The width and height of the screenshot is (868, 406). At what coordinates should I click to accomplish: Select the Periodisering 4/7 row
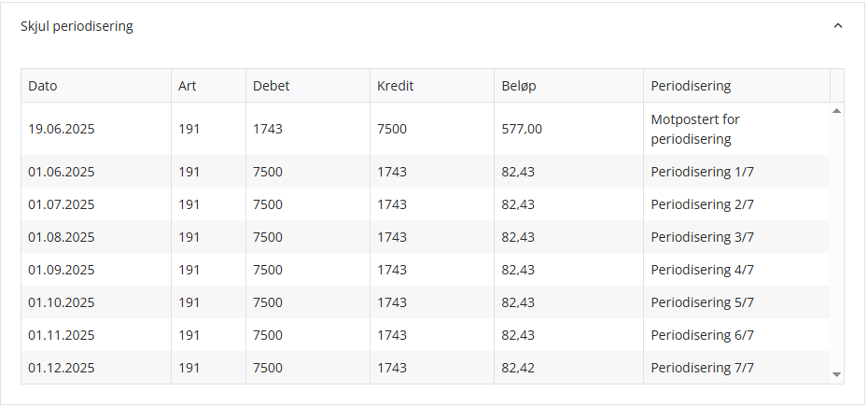pyautogui.click(x=426, y=270)
